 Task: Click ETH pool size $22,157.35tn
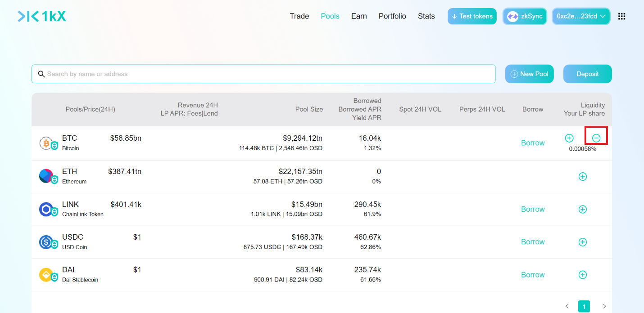click(300, 171)
